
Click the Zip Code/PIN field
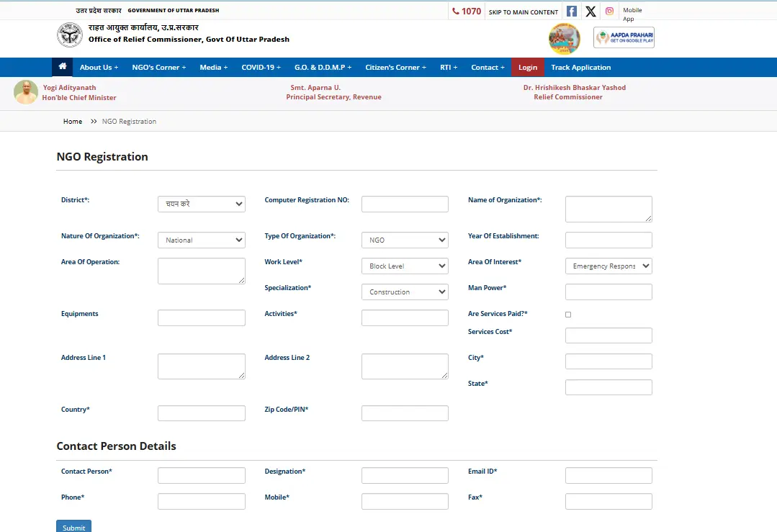click(x=405, y=413)
